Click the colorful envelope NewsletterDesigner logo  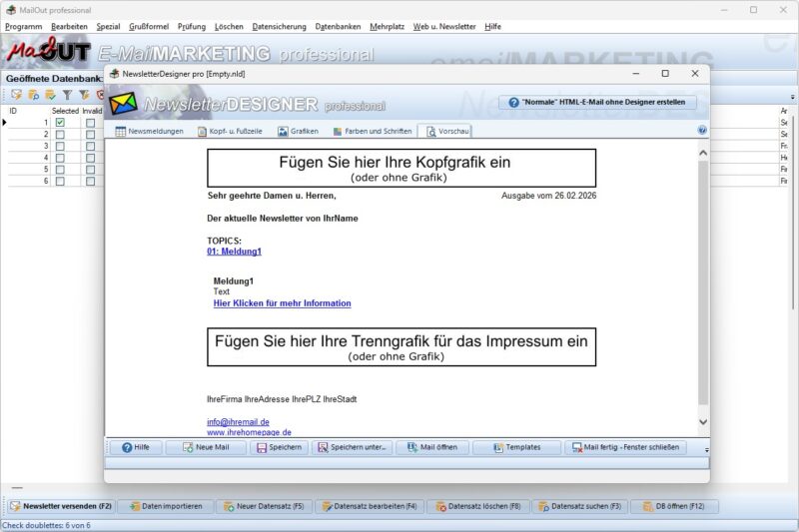tap(123, 104)
